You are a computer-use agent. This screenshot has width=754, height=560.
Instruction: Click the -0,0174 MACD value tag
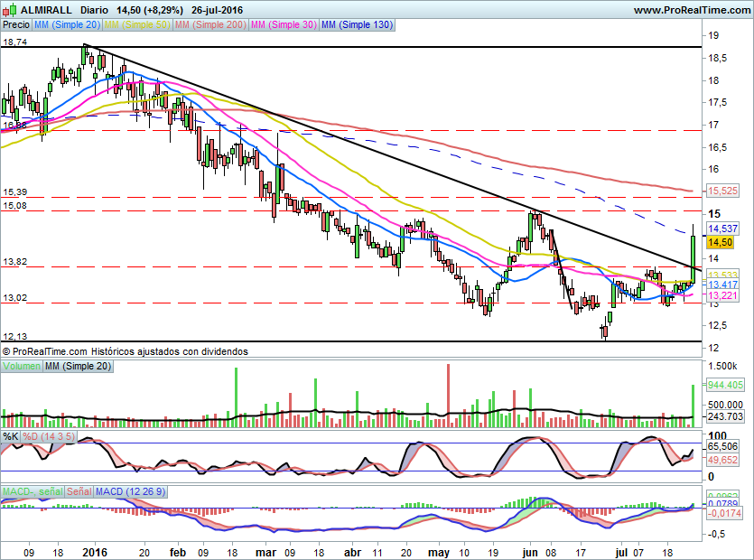point(724,513)
